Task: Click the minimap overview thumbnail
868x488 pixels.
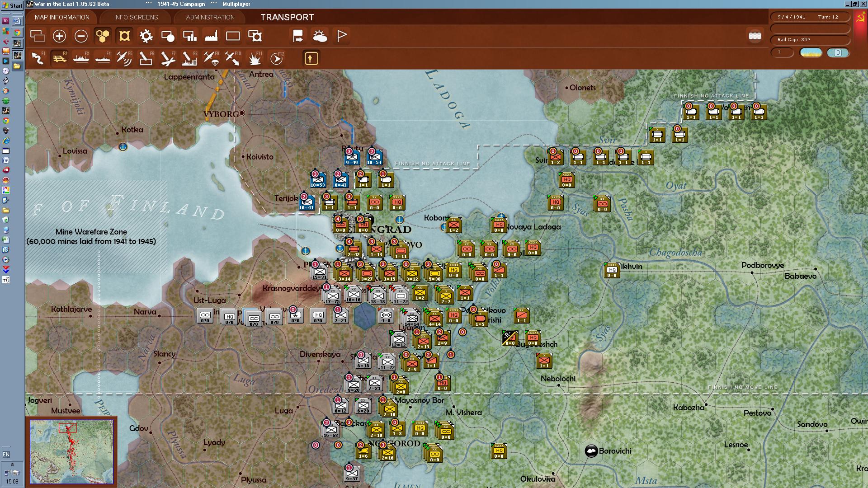Action: click(x=72, y=452)
